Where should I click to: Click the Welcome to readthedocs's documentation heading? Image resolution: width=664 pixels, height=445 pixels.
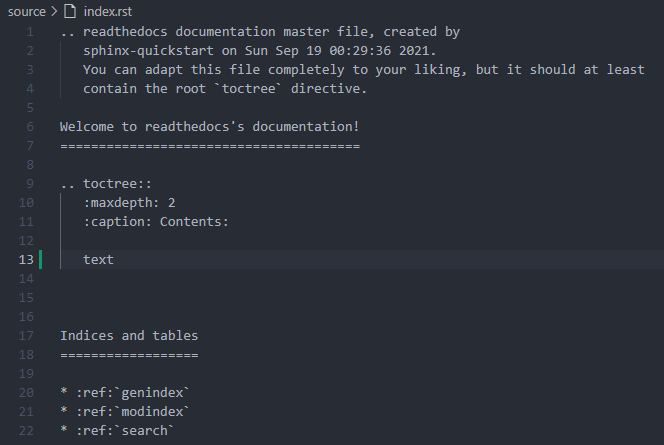click(x=209, y=127)
